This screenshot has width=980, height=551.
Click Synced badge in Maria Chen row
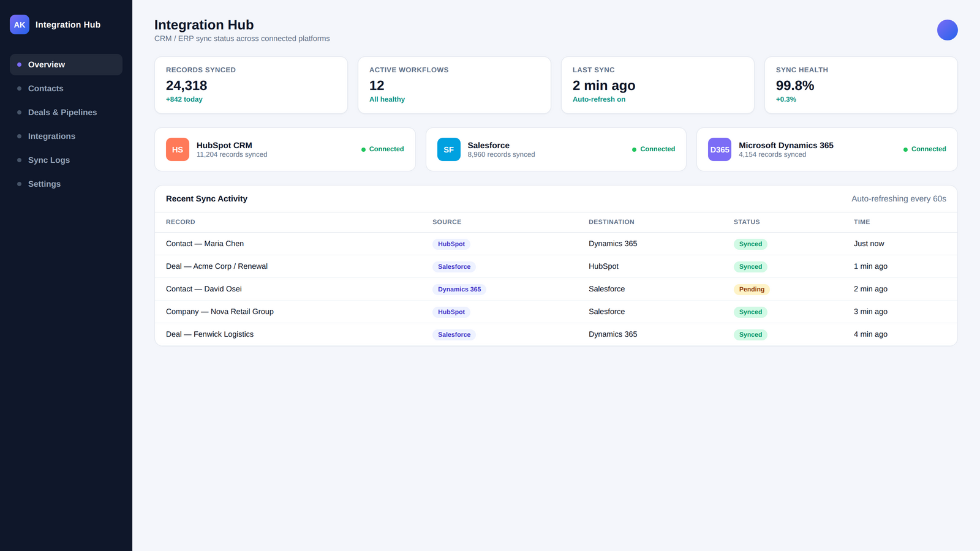[750, 244]
